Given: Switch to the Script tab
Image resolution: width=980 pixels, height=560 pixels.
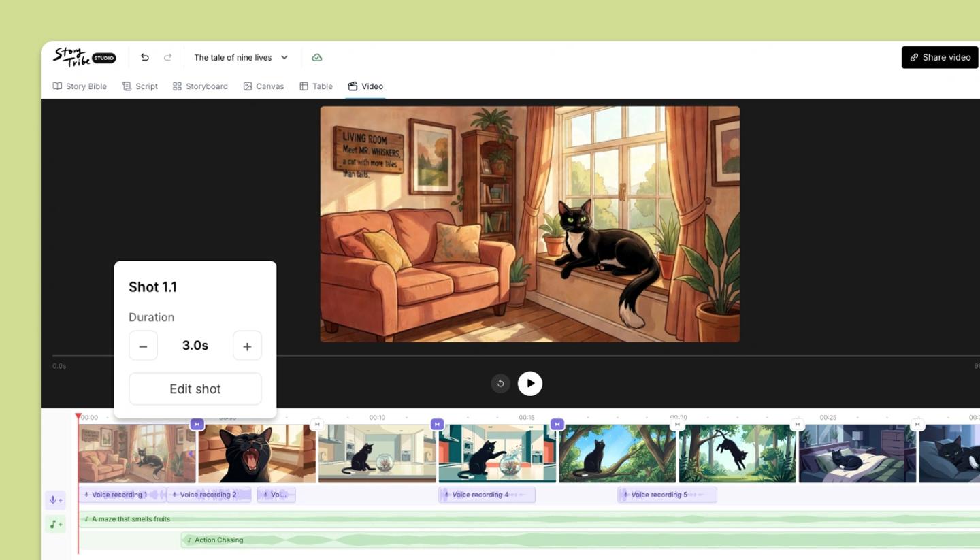Looking at the screenshot, I should click(x=140, y=86).
